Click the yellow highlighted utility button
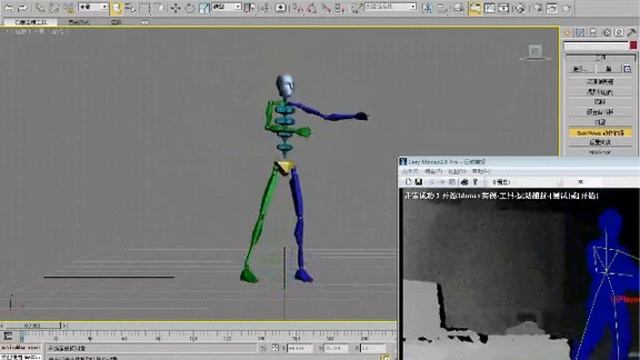Image resolution: width=640 pixels, height=360 pixels. coord(600,133)
